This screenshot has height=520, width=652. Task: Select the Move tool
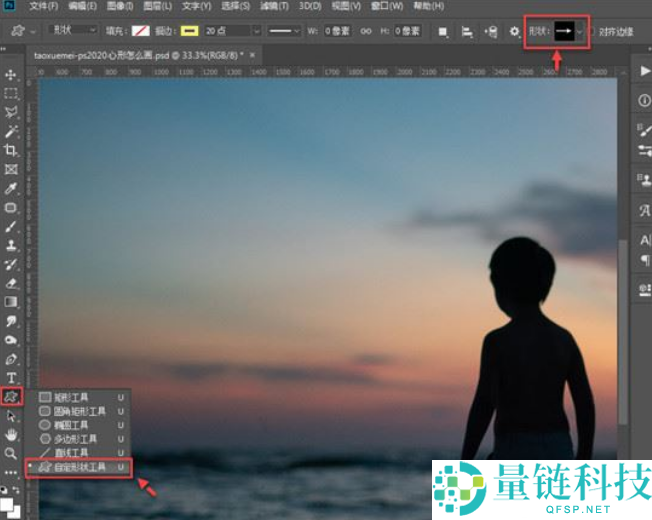coord(10,75)
